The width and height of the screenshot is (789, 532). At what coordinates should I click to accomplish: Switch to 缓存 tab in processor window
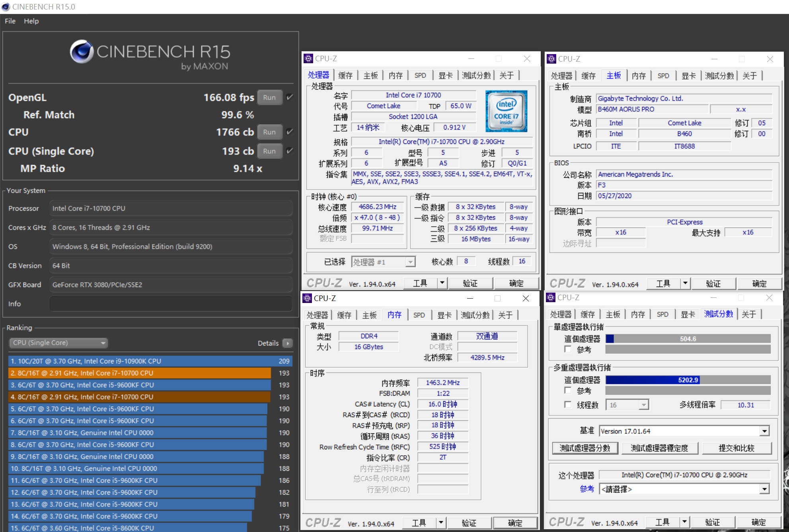(345, 75)
